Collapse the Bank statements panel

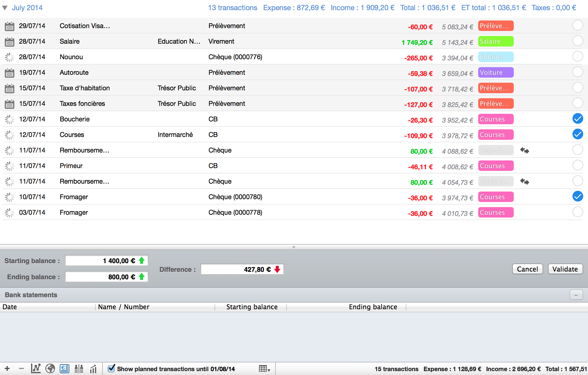click(576, 295)
